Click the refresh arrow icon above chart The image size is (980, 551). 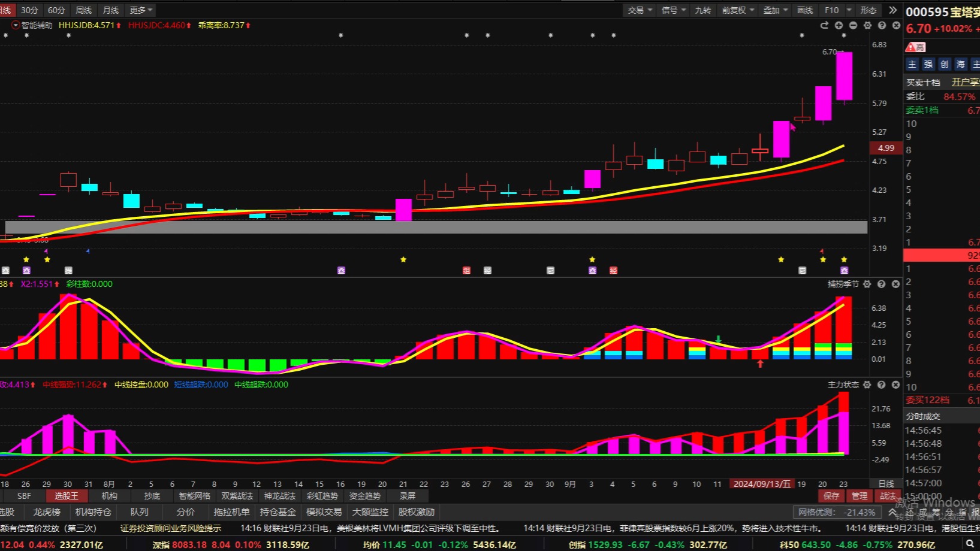click(824, 25)
